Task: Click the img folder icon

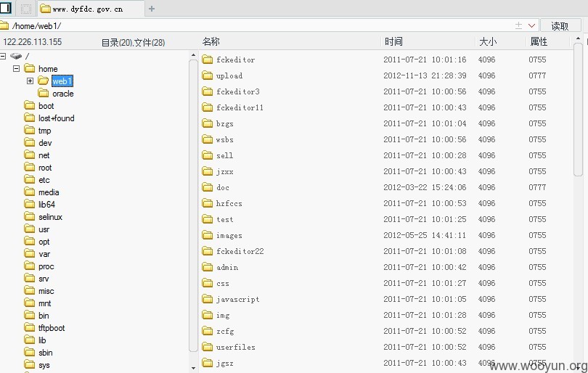Action: [208, 315]
